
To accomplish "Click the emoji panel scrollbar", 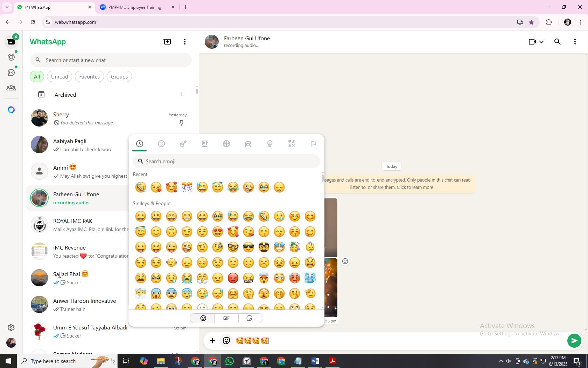I will (322, 177).
